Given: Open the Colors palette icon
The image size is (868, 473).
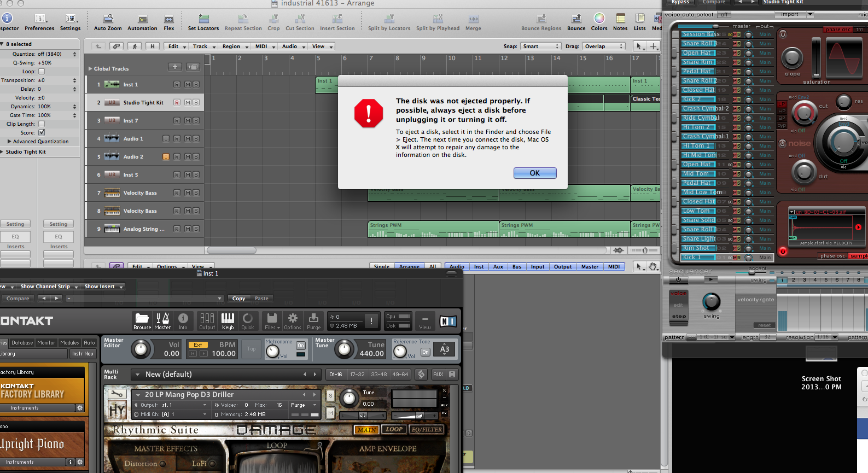Looking at the screenshot, I should [x=599, y=22].
